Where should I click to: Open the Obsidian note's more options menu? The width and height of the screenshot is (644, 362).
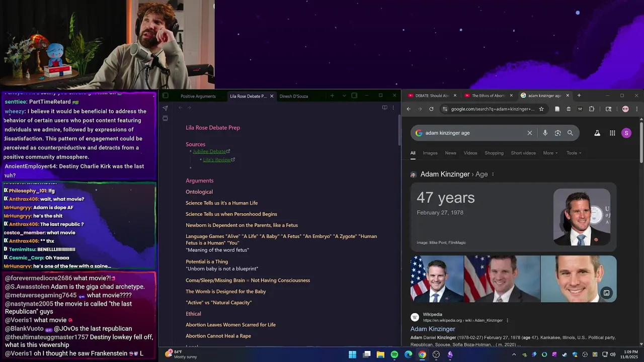pos(393,108)
